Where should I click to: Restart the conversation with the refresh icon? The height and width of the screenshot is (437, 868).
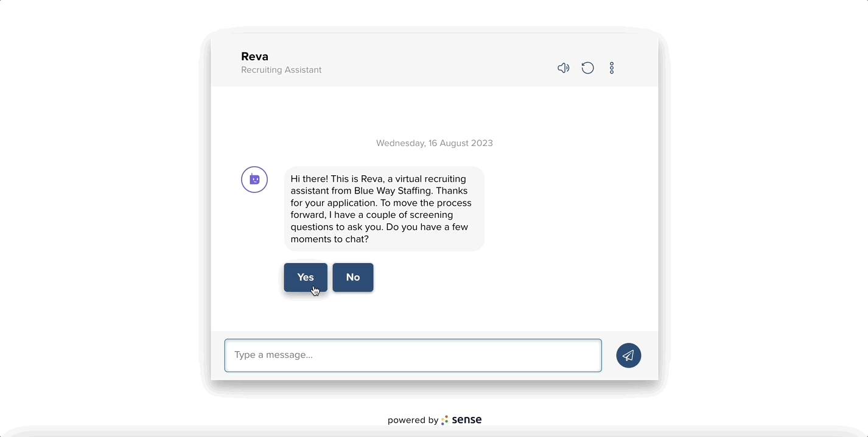587,68
